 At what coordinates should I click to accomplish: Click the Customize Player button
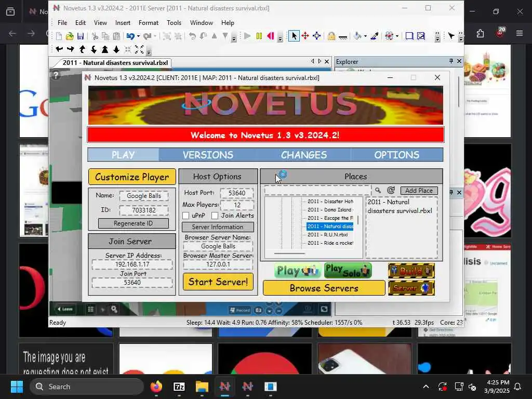tap(132, 177)
